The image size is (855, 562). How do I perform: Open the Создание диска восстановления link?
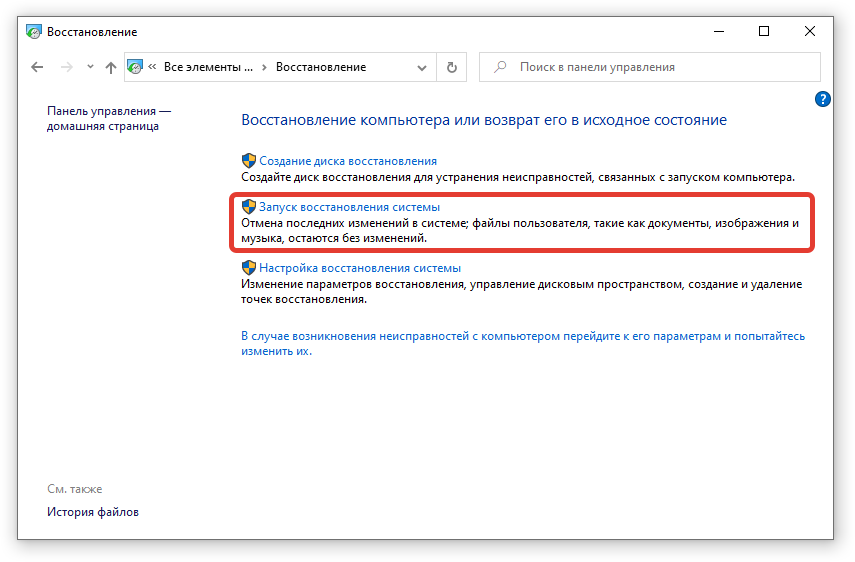click(x=348, y=160)
